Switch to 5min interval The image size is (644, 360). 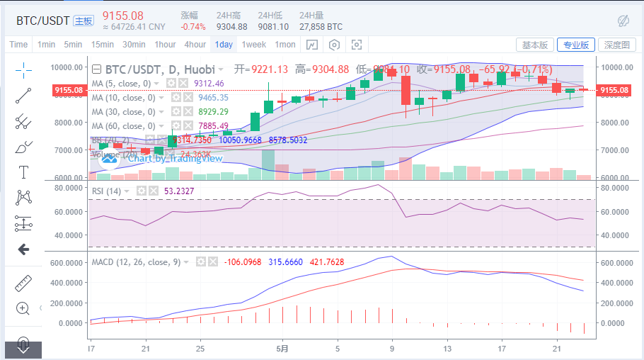tap(73, 45)
